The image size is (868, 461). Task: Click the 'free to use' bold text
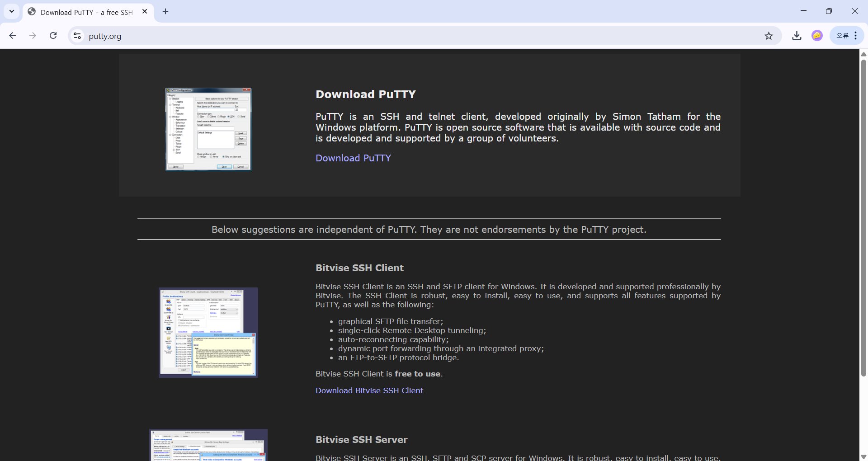pos(417,374)
